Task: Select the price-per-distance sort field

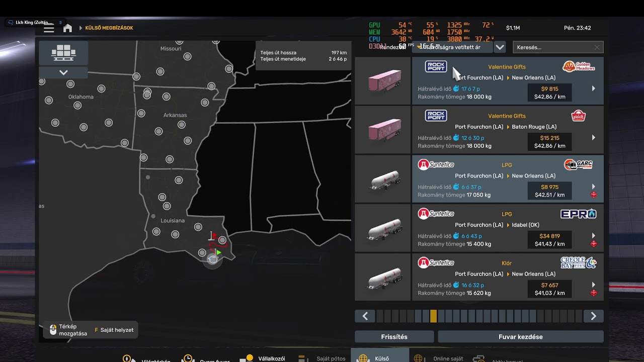Action: click(452, 47)
